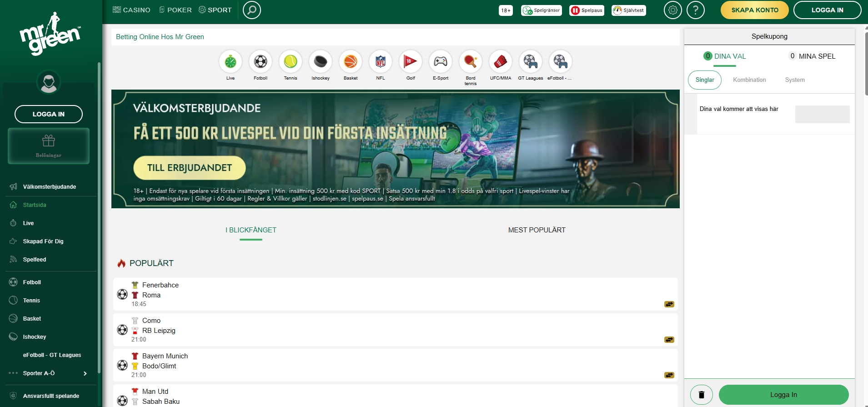Click the search magnifier icon
The height and width of the screenshot is (407, 868).
click(x=252, y=10)
